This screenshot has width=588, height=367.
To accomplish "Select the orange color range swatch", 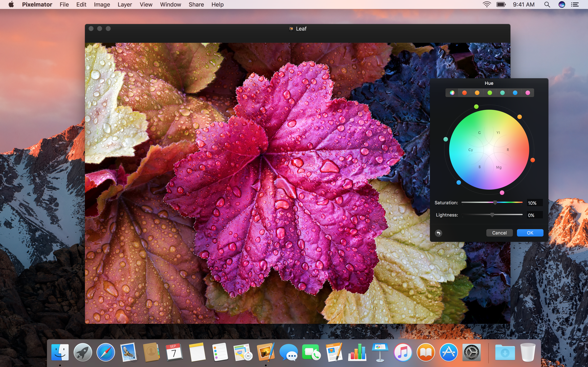I will pyautogui.click(x=477, y=93).
